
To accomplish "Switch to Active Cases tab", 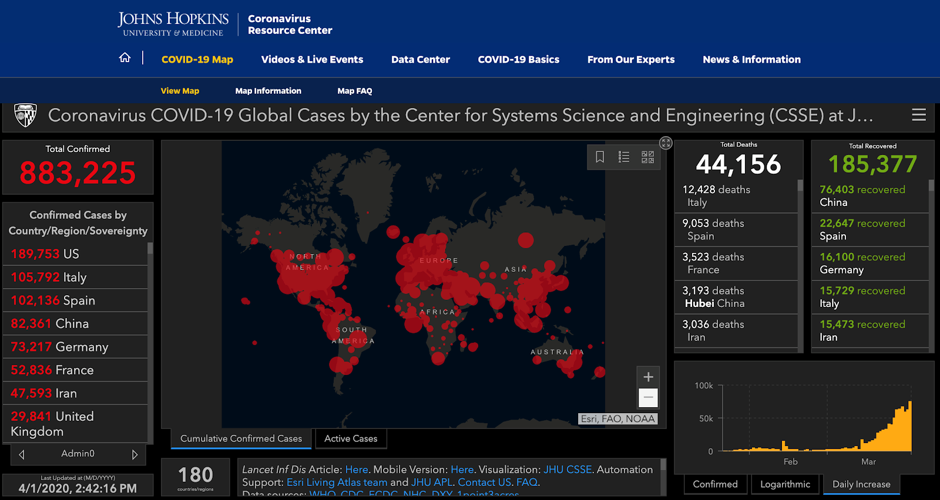I will click(351, 438).
